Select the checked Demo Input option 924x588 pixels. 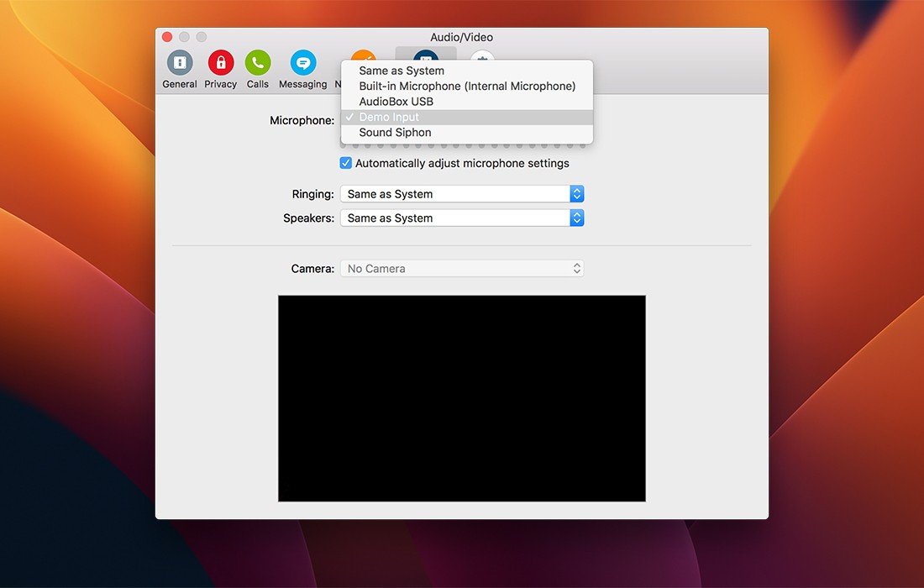pos(389,117)
